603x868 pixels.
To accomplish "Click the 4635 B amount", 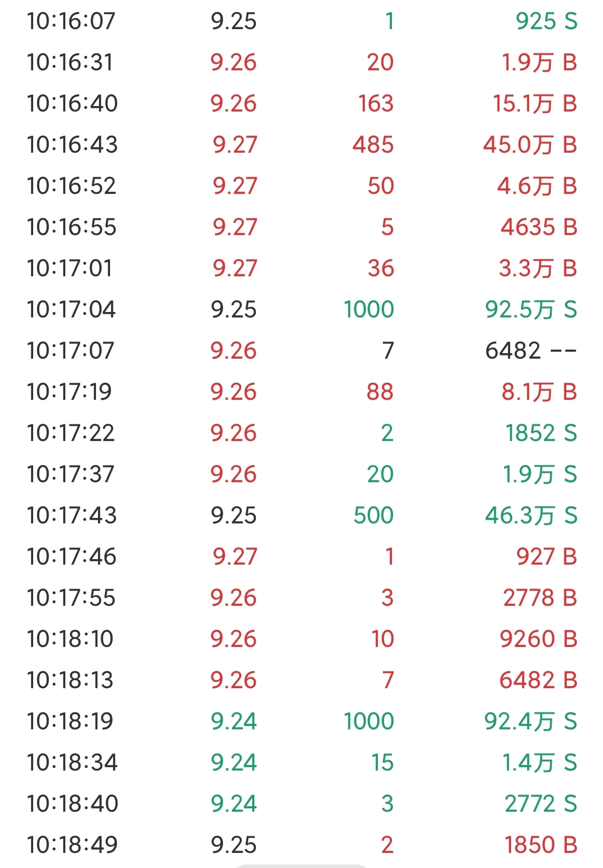I will coord(538,227).
